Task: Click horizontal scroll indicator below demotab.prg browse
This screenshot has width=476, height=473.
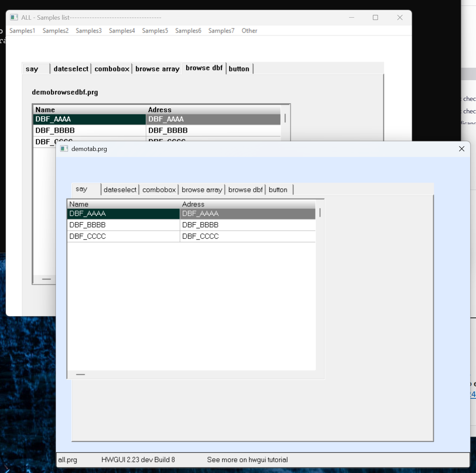Action: 80,375
